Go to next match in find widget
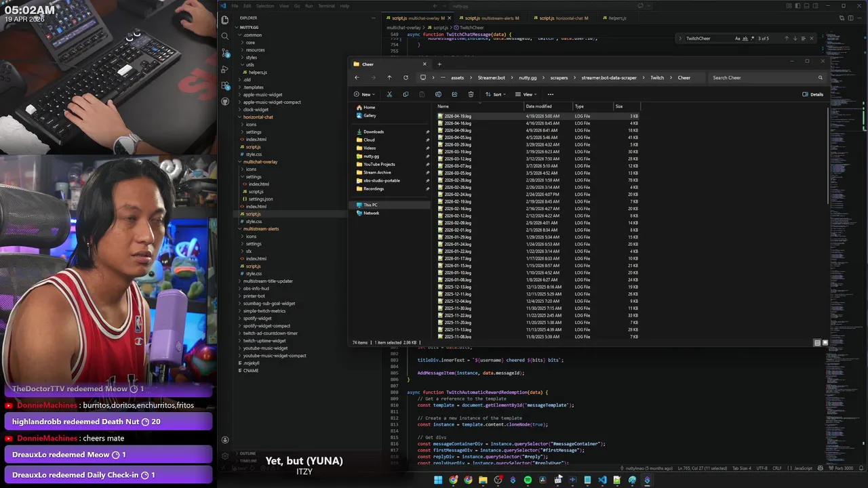 point(795,39)
